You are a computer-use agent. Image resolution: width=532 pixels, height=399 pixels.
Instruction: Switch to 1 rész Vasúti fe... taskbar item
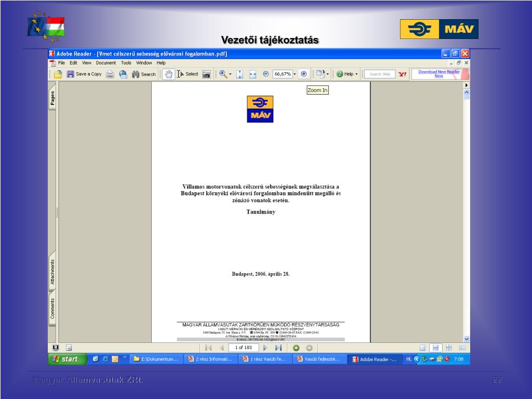click(265, 359)
